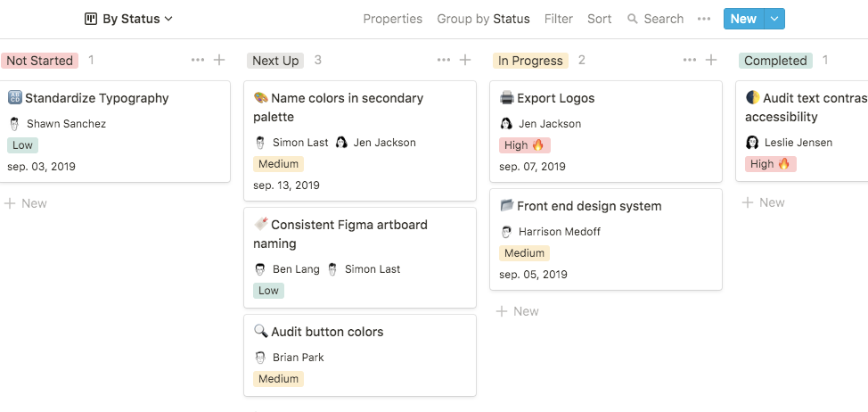The width and height of the screenshot is (868, 412).
Task: Add a New card under In Progress
Action: coord(518,311)
